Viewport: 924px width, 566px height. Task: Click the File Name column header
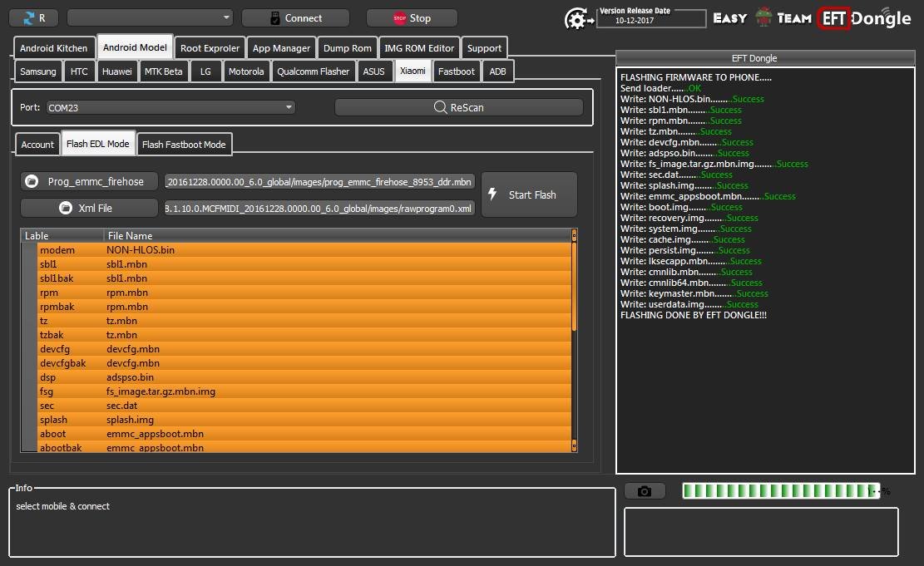337,235
